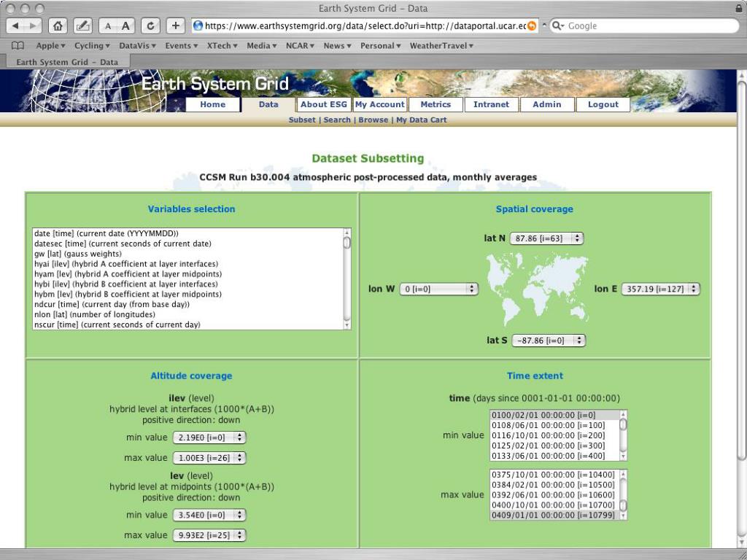
Task: Click the Logout tab
Action: pos(603,104)
